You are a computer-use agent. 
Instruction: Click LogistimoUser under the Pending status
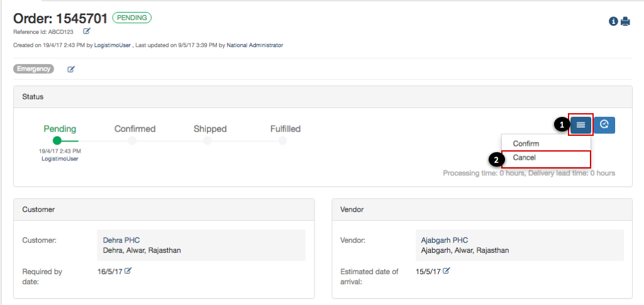[60, 159]
